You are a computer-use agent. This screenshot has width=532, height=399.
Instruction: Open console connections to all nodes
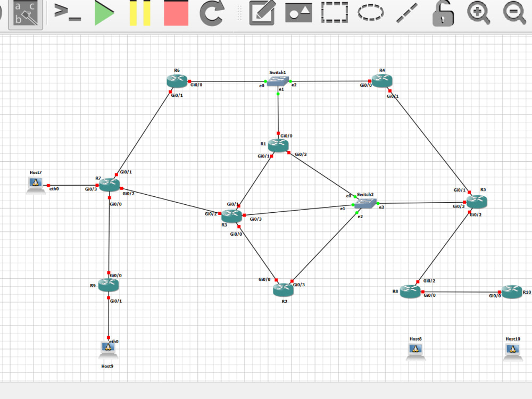[x=65, y=14]
